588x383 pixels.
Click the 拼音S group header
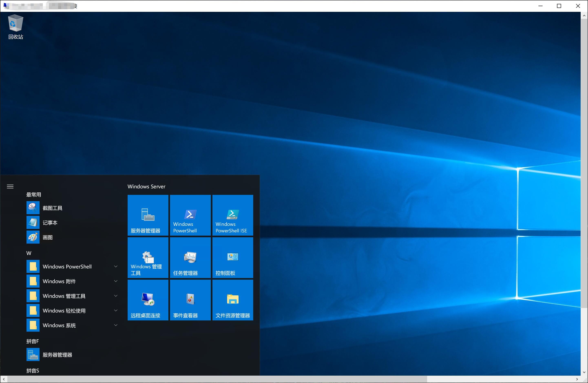tap(33, 371)
